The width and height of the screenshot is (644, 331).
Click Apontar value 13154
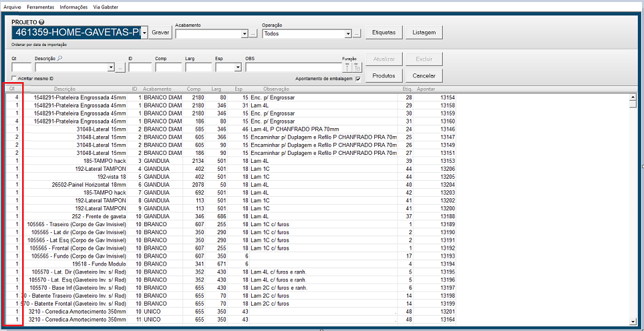pyautogui.click(x=448, y=97)
